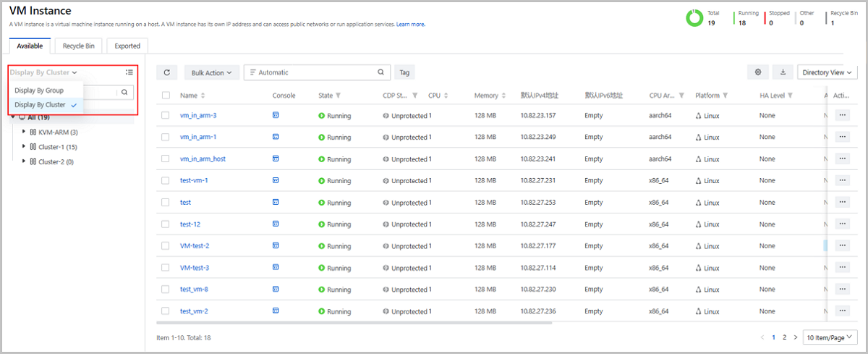Open the table settings gear icon

[x=758, y=72]
